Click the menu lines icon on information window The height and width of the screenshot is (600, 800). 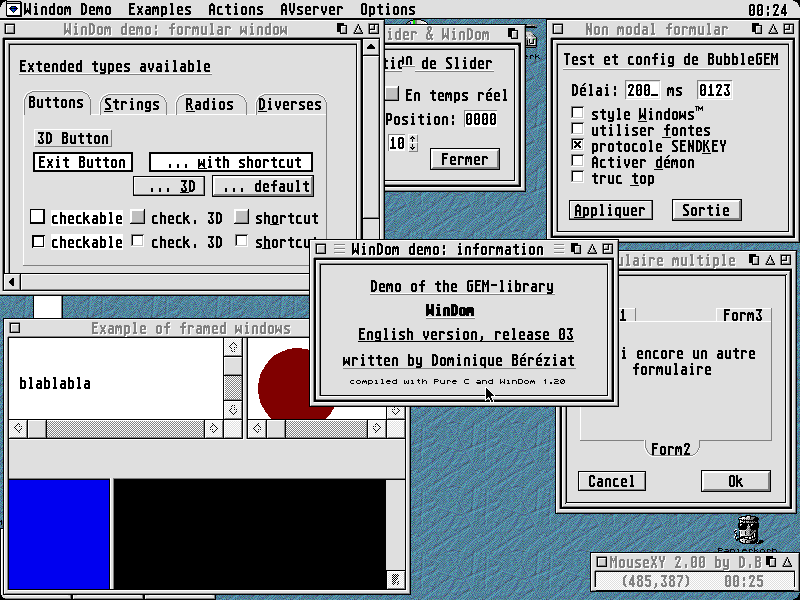[x=339, y=249]
